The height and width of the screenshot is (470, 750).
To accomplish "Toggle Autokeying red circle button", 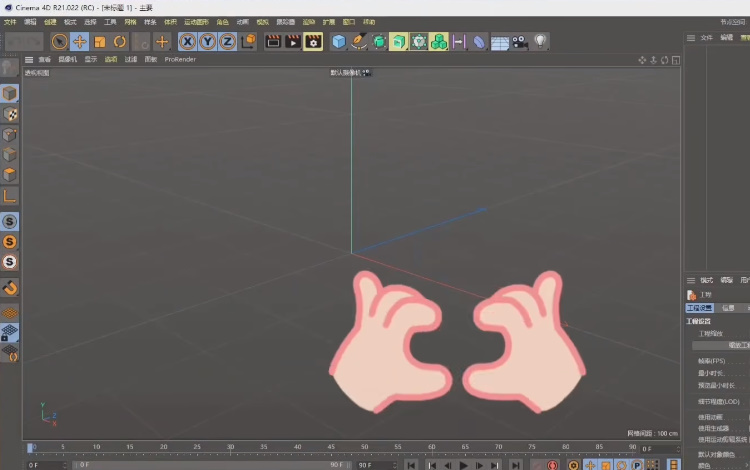I will 552,465.
